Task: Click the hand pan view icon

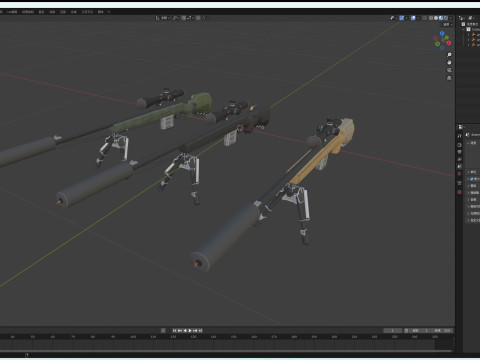Action: (x=449, y=62)
